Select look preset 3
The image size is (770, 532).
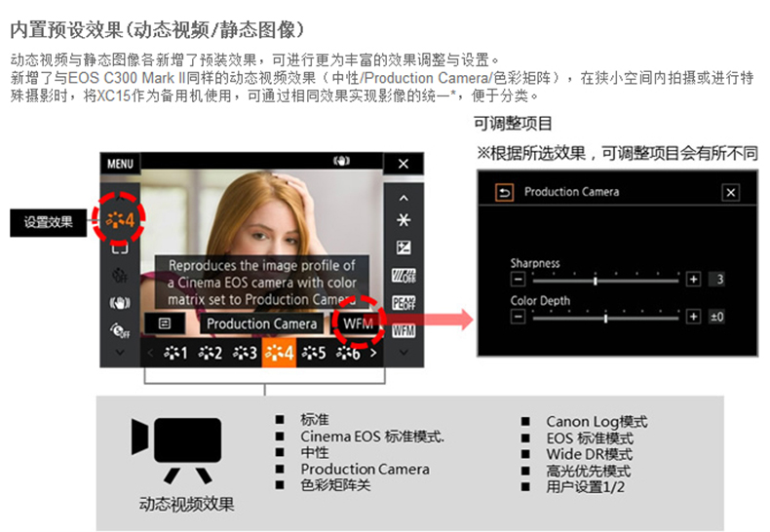(245, 353)
